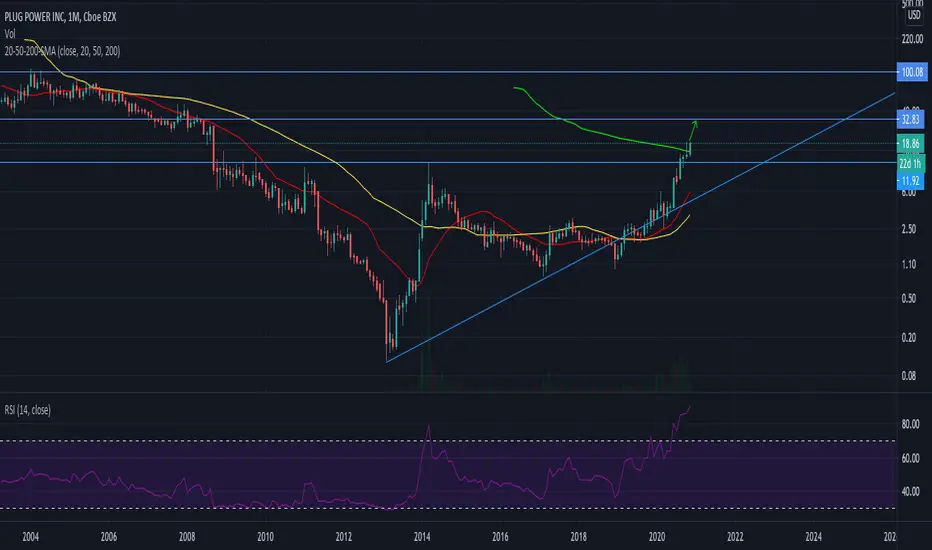932x550 pixels.
Task: Select the RSI (14, close) indicator label
Action: [27, 410]
